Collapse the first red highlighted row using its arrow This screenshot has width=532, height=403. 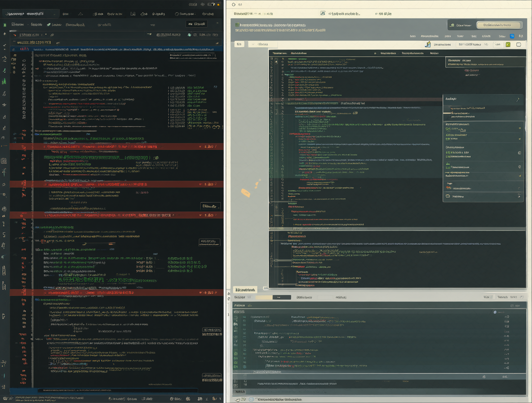coord(200,147)
